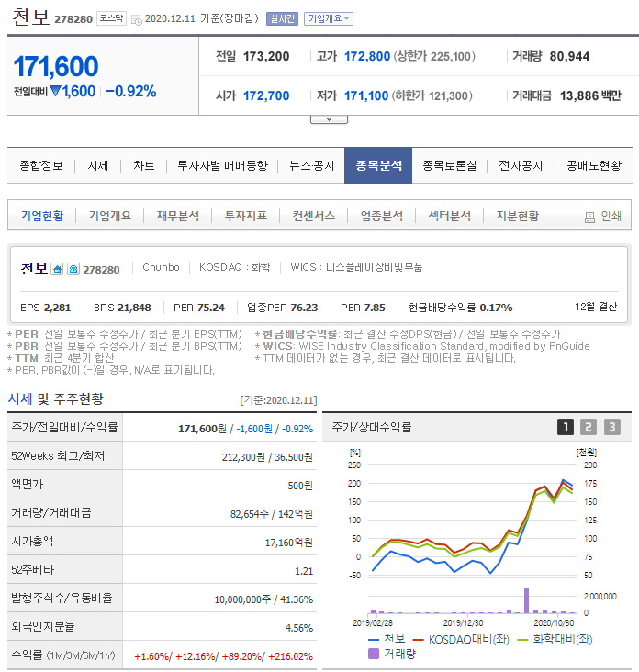Select the 종목분석 tab
The height and width of the screenshot is (672, 639).
(378, 165)
